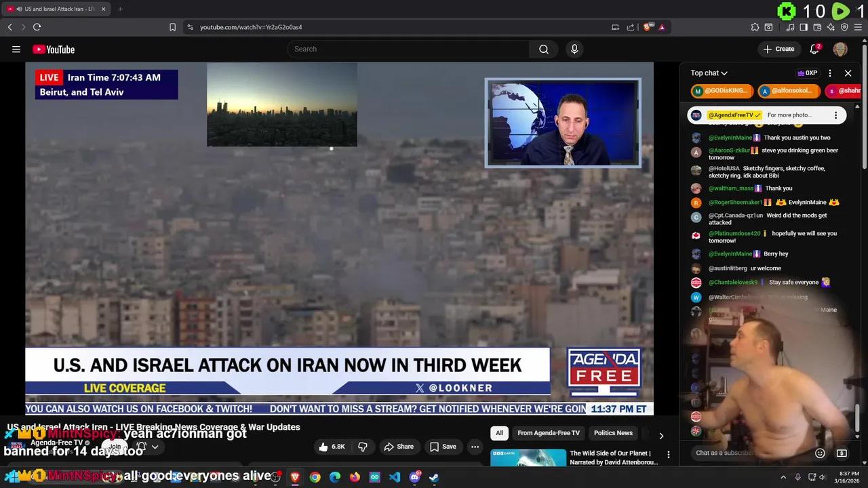Select the Politics News chip
Image resolution: width=868 pixels, height=488 pixels.
(x=613, y=433)
